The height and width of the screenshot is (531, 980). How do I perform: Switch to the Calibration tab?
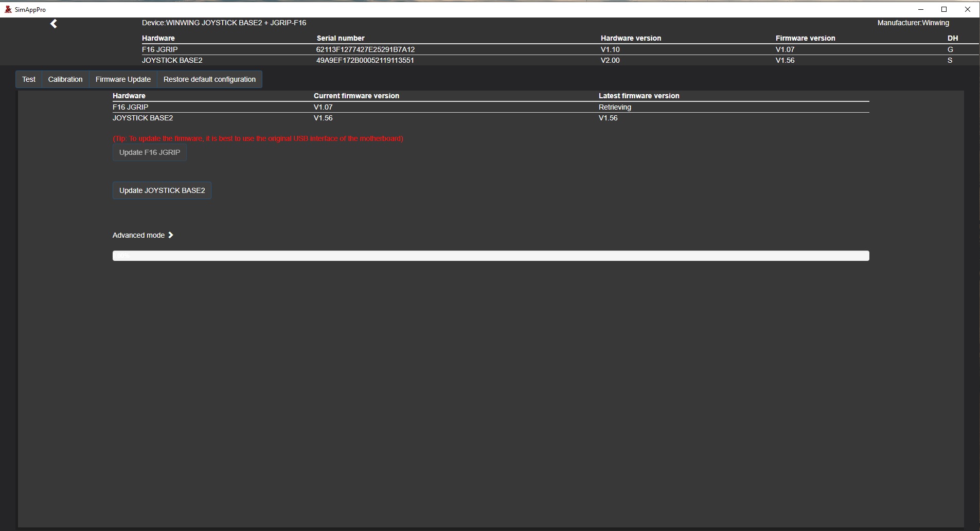65,79
